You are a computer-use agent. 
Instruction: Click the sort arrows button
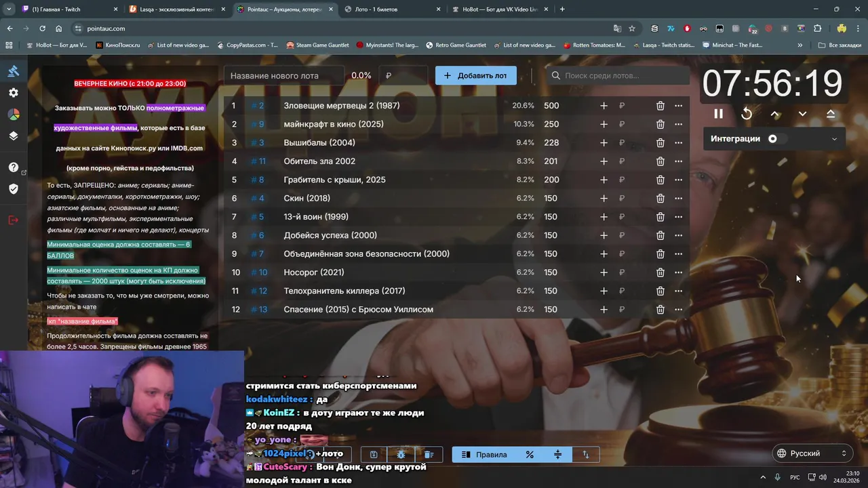point(586,455)
